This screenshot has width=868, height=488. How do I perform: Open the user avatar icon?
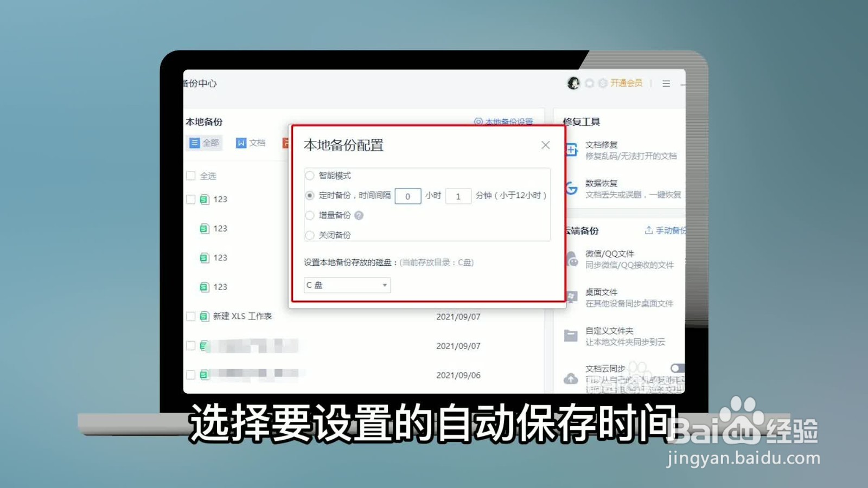[x=573, y=83]
